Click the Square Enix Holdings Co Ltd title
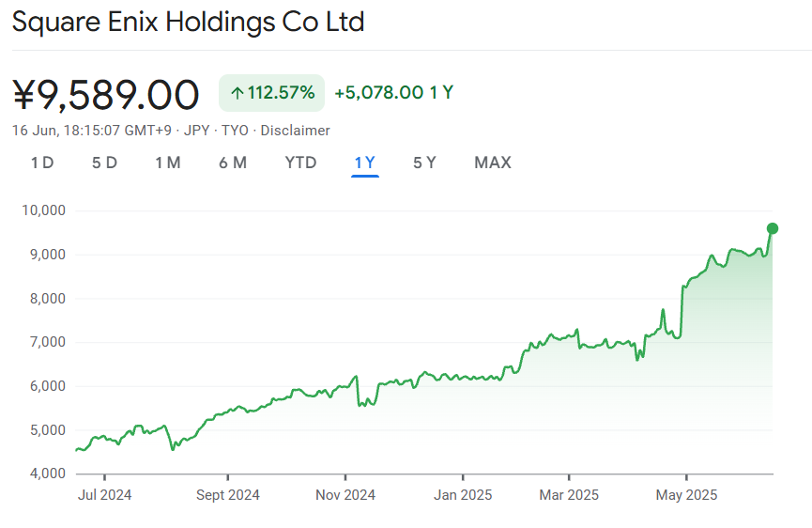 (188, 23)
